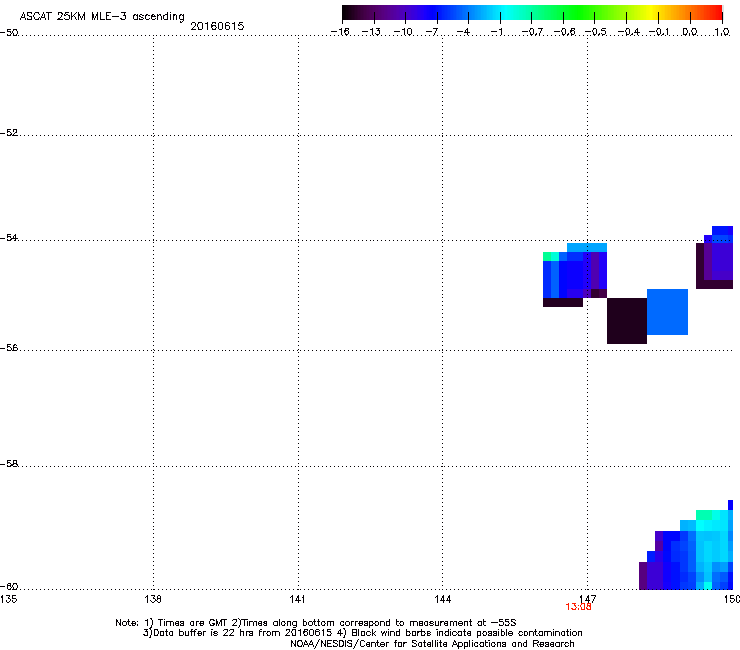The image size is (740, 650).
Task: Click the -7 color bar label
Action: pos(431,32)
